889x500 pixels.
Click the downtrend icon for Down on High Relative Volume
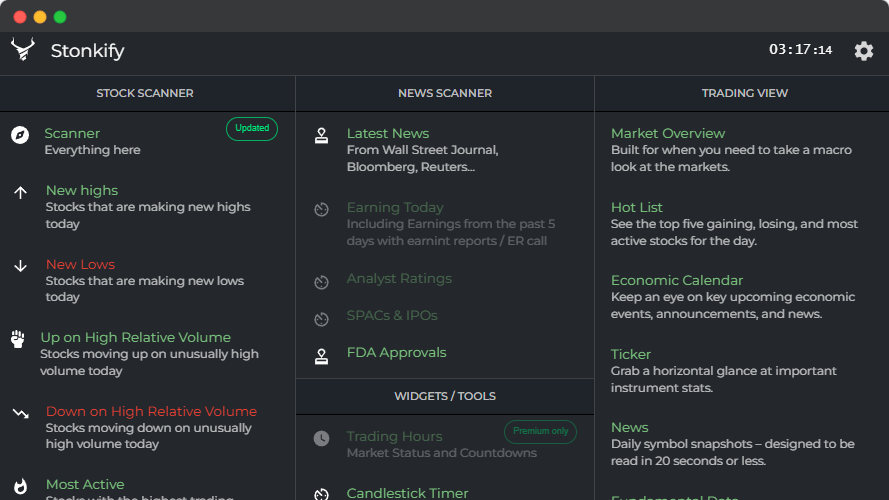pyautogui.click(x=21, y=413)
